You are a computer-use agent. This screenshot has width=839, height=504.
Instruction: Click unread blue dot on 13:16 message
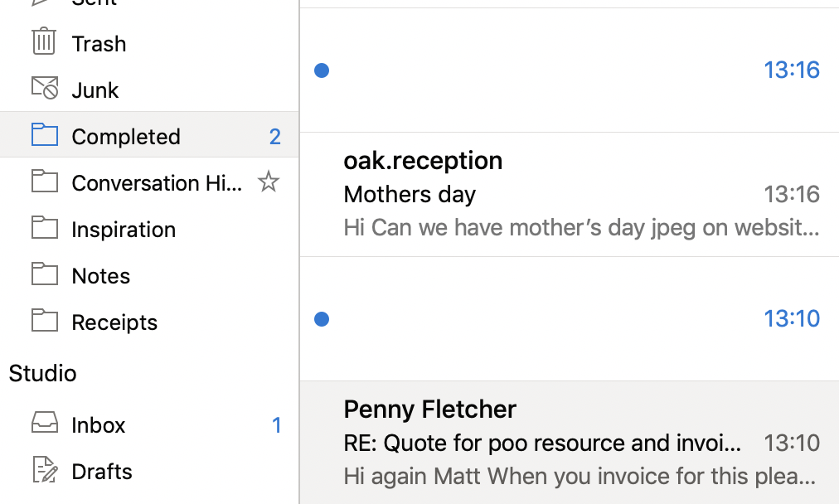pyautogui.click(x=323, y=70)
